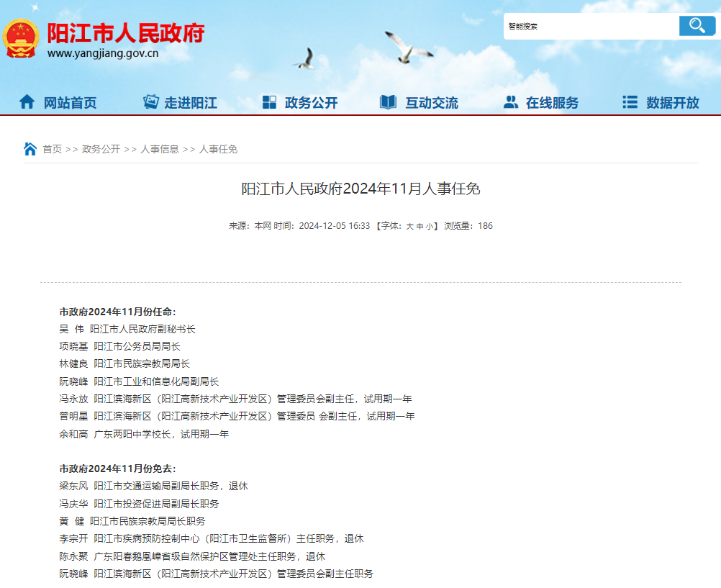Click the list icon beside 数据开放
721x588 pixels.
[630, 102]
